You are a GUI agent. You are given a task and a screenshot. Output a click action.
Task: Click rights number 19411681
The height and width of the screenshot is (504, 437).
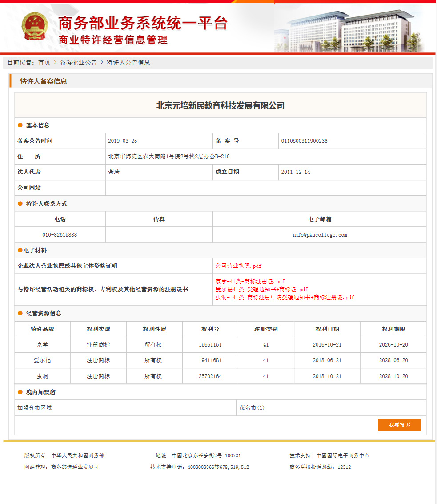click(210, 360)
